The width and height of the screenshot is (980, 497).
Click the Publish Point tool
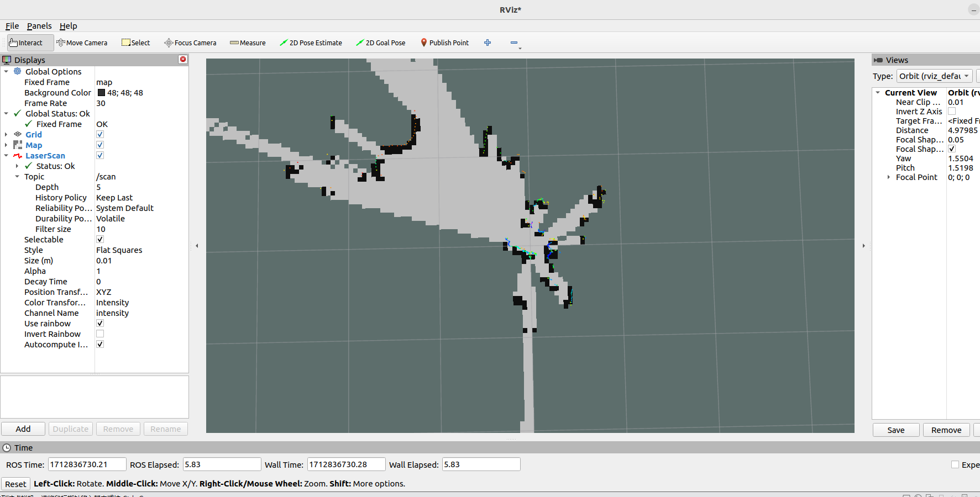click(444, 43)
